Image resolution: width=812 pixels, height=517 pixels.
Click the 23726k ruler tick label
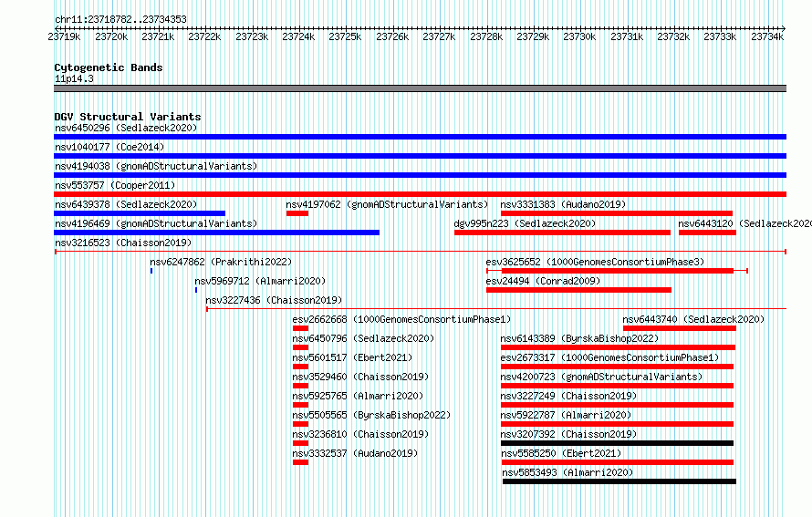click(392, 36)
